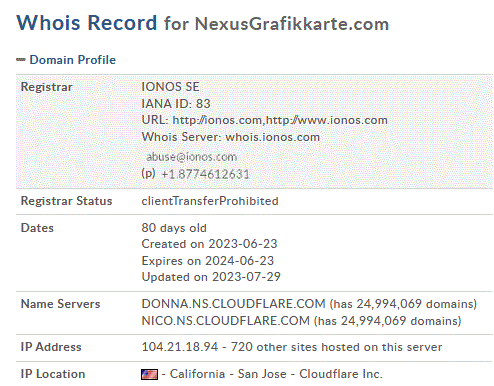The height and width of the screenshot is (386, 494).
Task: Click the Dates row label
Action: click(37, 228)
